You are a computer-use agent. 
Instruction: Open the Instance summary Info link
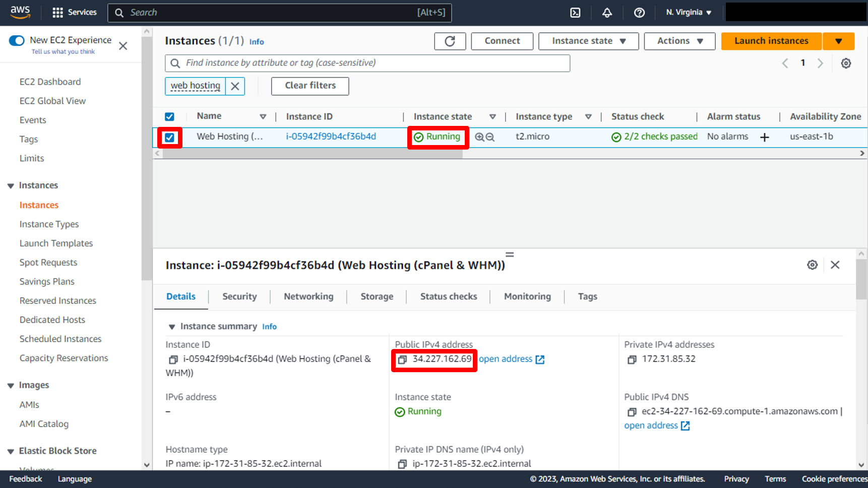pyautogui.click(x=269, y=327)
